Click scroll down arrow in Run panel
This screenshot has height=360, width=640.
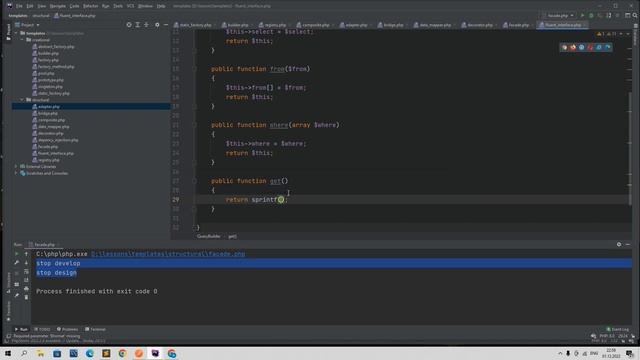(26, 263)
